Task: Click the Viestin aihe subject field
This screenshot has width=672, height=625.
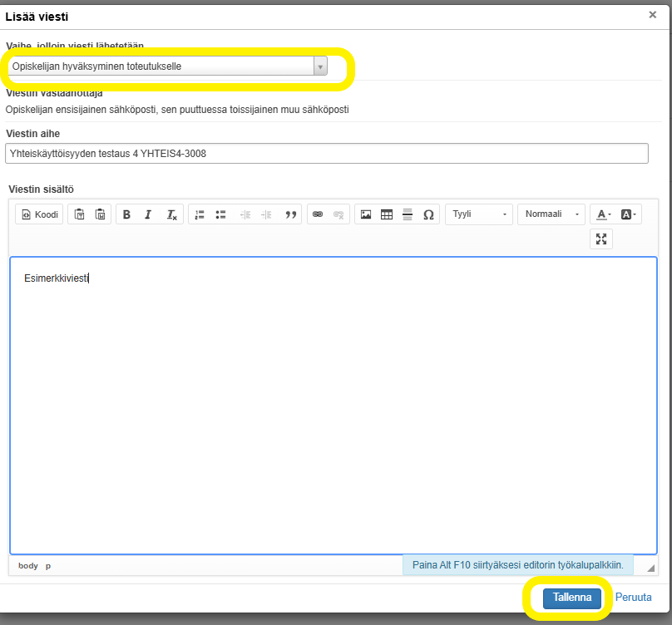Action: [x=326, y=154]
